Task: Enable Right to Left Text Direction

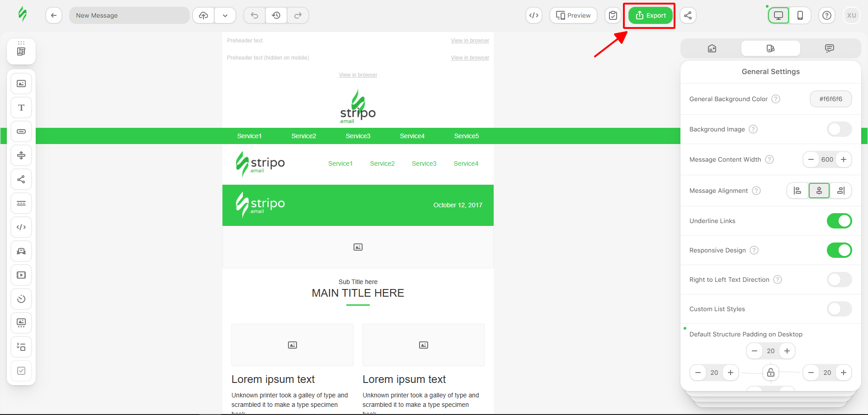Action: pyautogui.click(x=840, y=280)
